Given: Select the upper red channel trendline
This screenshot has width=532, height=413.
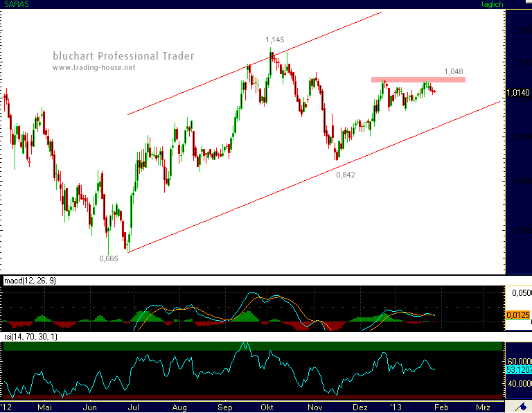Looking at the screenshot, I should 254,64.
